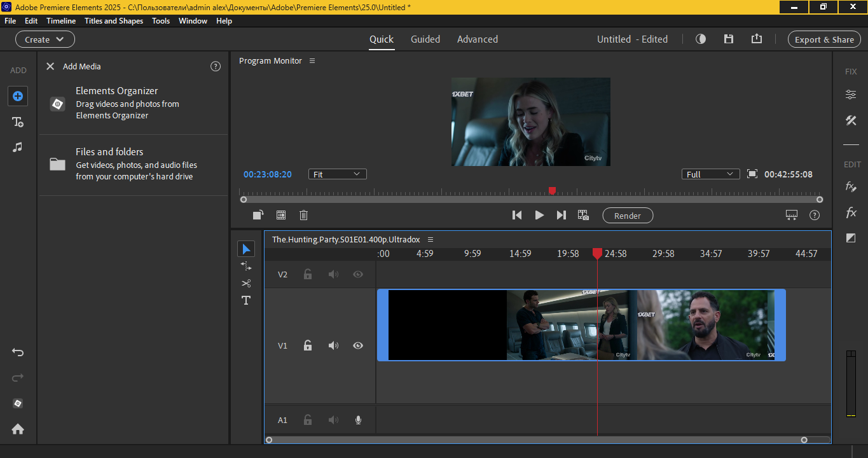Mute the V1 track audio
Image resolution: width=868 pixels, height=458 pixels.
point(333,345)
